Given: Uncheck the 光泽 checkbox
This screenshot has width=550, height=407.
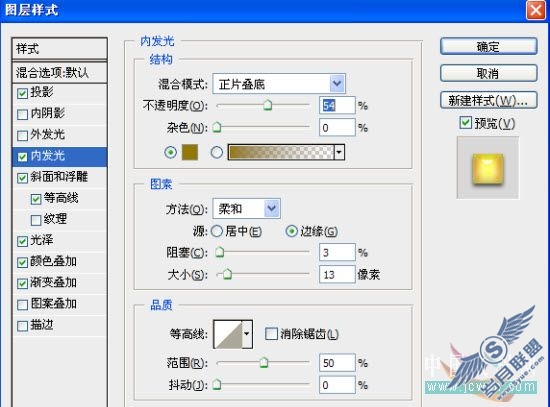Looking at the screenshot, I should [22, 241].
